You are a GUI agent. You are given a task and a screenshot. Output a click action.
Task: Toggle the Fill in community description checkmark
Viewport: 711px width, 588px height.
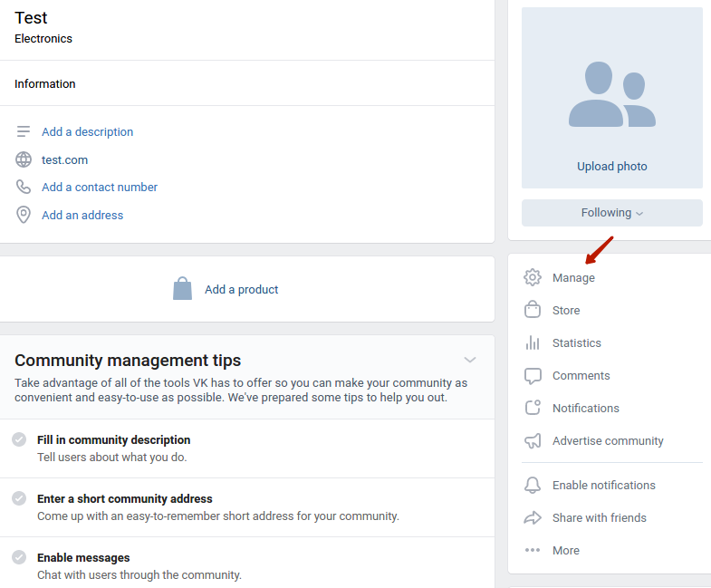[x=19, y=439]
